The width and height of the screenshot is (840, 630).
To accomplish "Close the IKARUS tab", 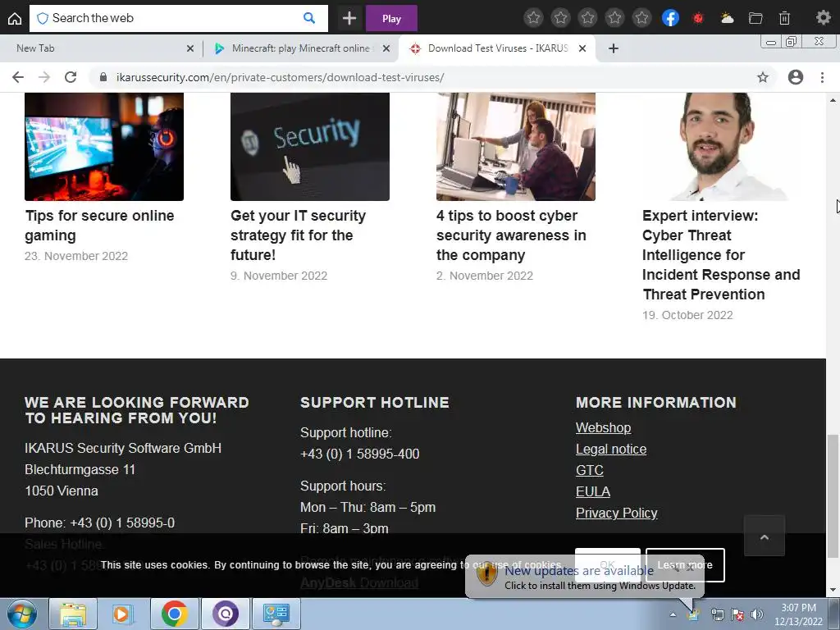I will pos(582,48).
